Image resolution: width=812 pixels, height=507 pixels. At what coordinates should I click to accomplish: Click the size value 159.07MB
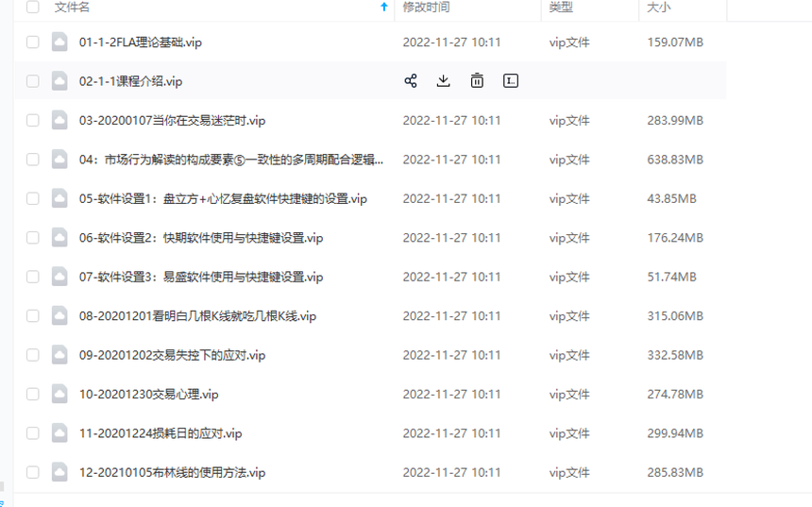coord(675,42)
